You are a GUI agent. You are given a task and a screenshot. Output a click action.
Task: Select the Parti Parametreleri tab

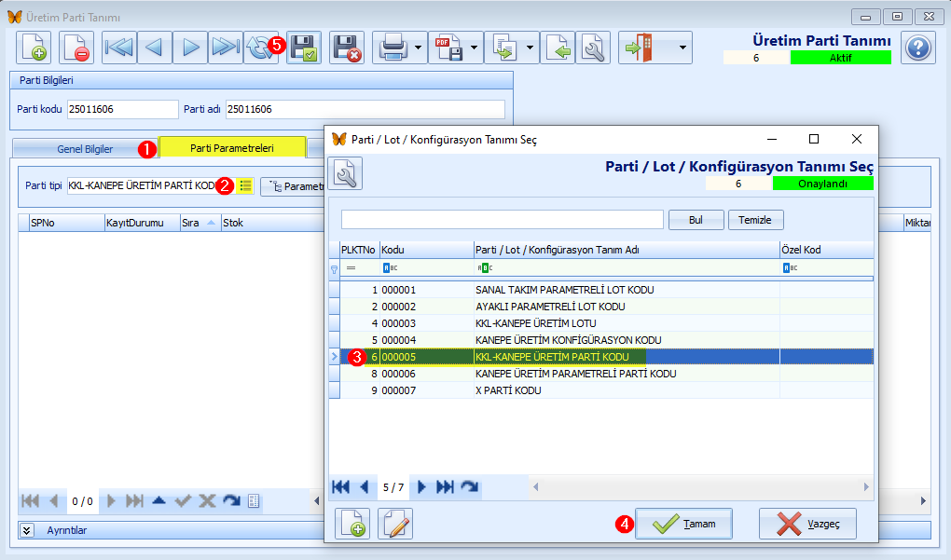[231, 148]
